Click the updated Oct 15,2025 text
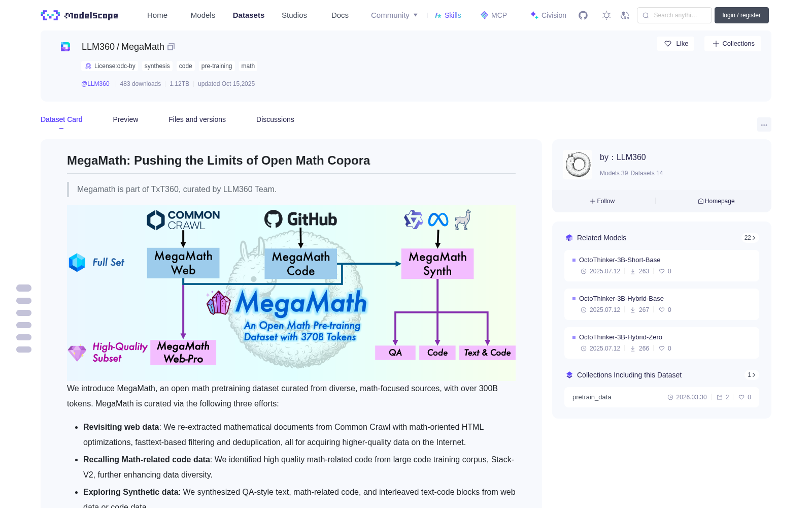 click(226, 84)
